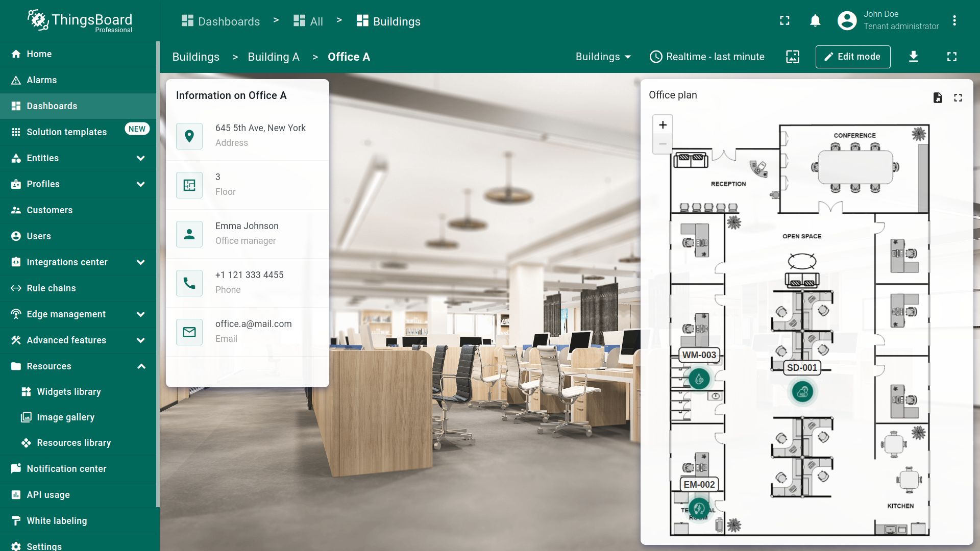Open Alarms from the sidebar
Screen dimensions: 980x551
(42, 80)
